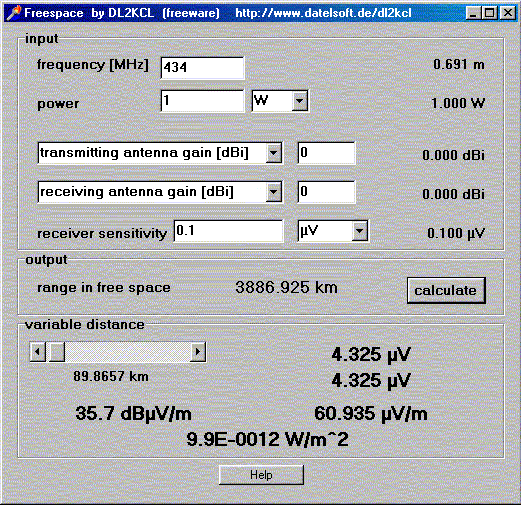Open the receiver sensitivity µV unit dropdown
The width and height of the screenshot is (521, 505).
point(360,231)
